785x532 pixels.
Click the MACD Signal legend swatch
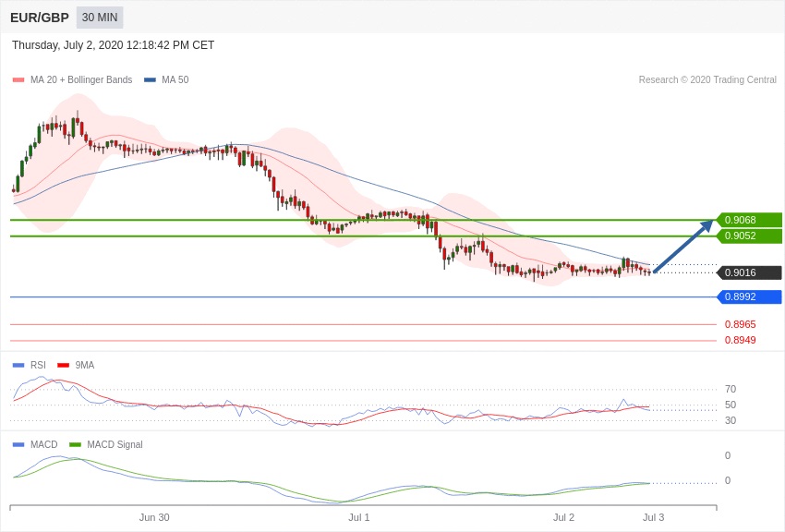75,444
